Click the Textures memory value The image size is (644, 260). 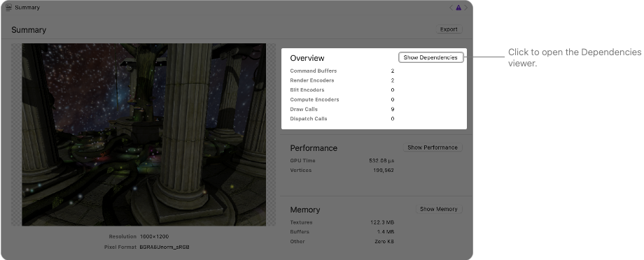tap(382, 222)
